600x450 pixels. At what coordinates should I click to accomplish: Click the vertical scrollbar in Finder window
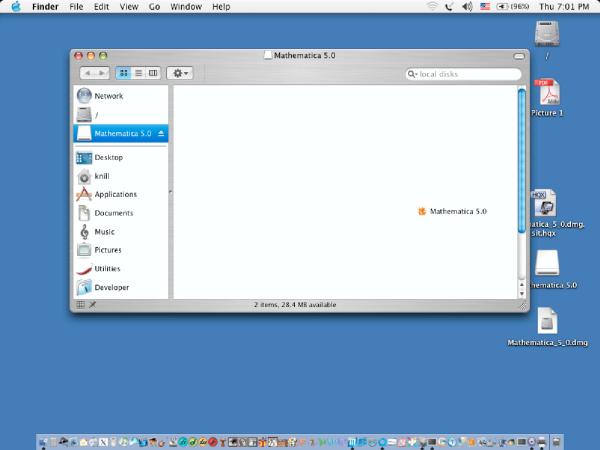[521, 160]
